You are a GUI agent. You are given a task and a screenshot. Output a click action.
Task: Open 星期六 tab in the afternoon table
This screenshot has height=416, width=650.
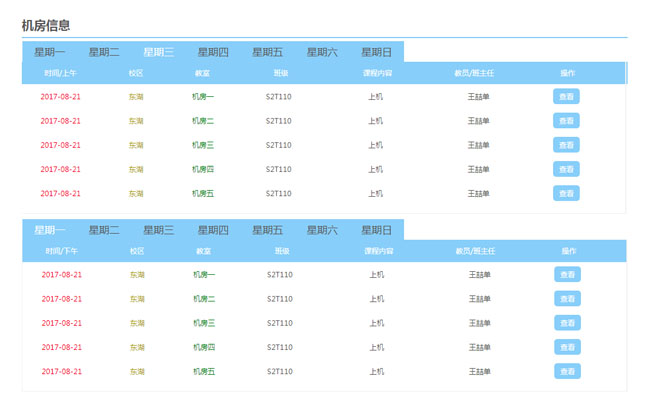322,230
